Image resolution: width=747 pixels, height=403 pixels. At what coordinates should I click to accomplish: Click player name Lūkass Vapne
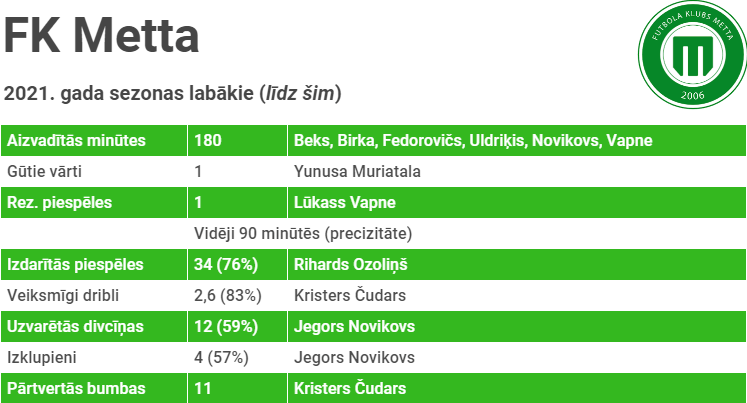[x=345, y=202]
